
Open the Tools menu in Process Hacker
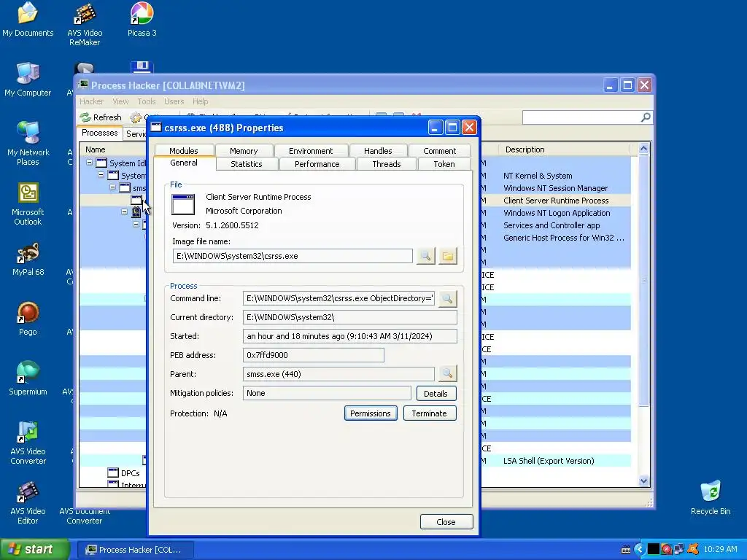pos(146,101)
